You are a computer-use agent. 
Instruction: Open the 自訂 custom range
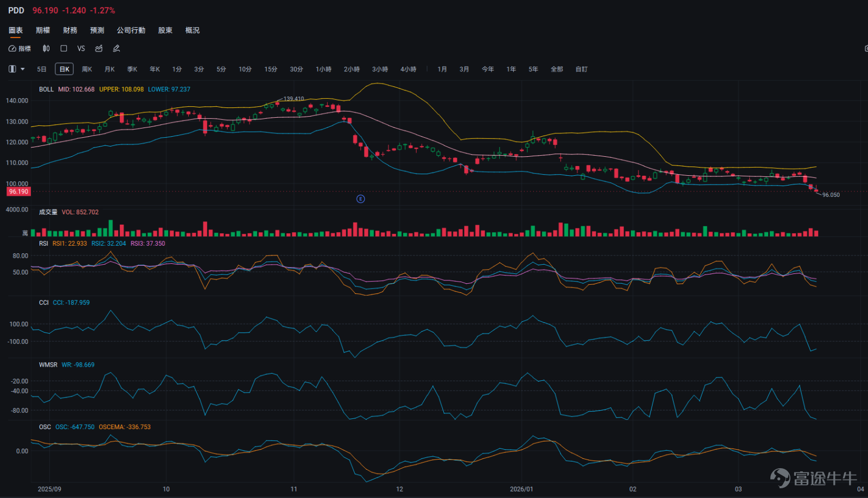pyautogui.click(x=582, y=69)
